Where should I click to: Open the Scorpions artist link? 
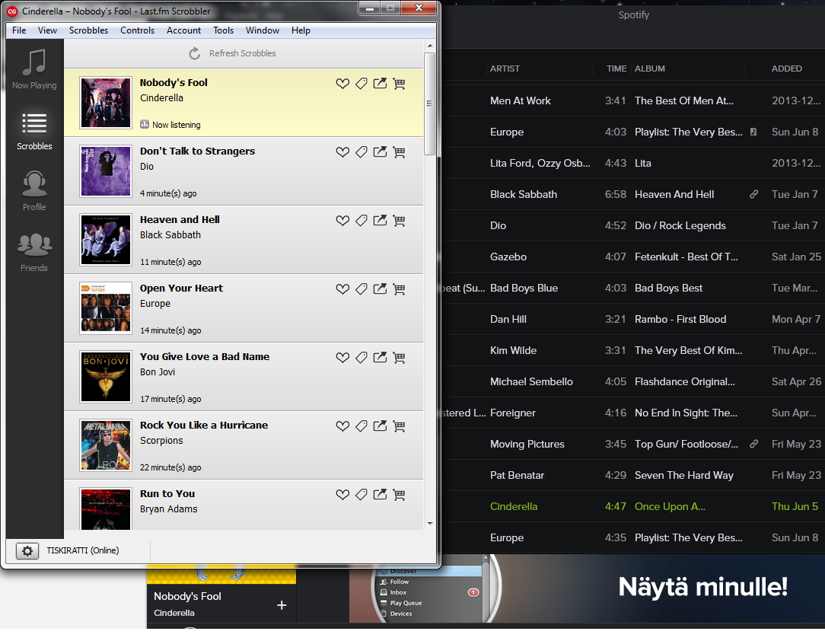161,441
